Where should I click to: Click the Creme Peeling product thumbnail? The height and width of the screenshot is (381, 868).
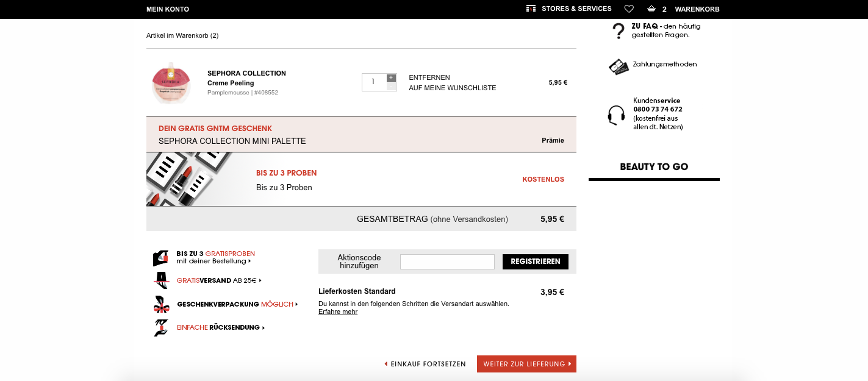tap(171, 82)
